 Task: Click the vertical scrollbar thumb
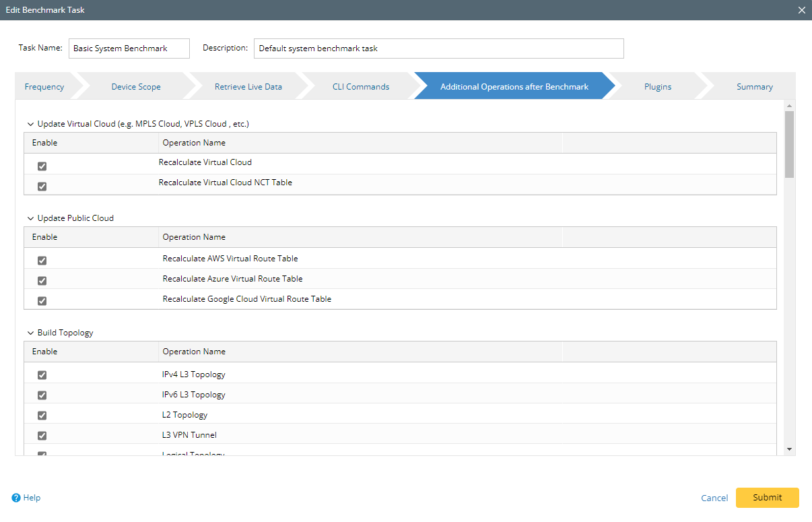(x=789, y=144)
